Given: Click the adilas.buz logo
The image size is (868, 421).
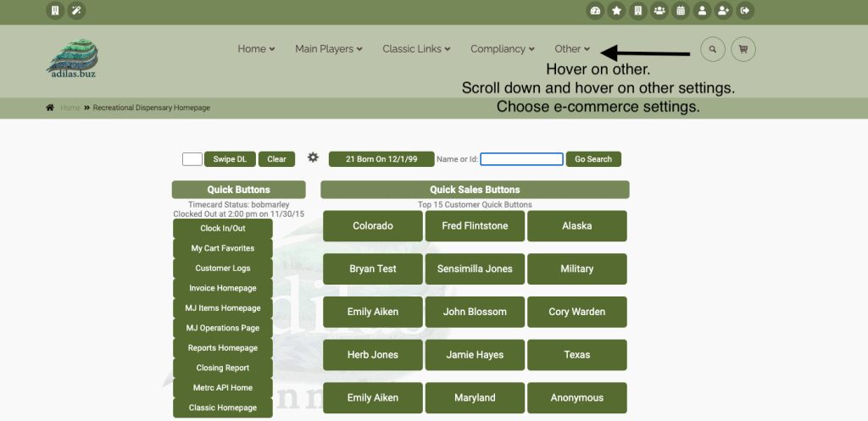Looking at the screenshot, I should pyautogui.click(x=72, y=58).
